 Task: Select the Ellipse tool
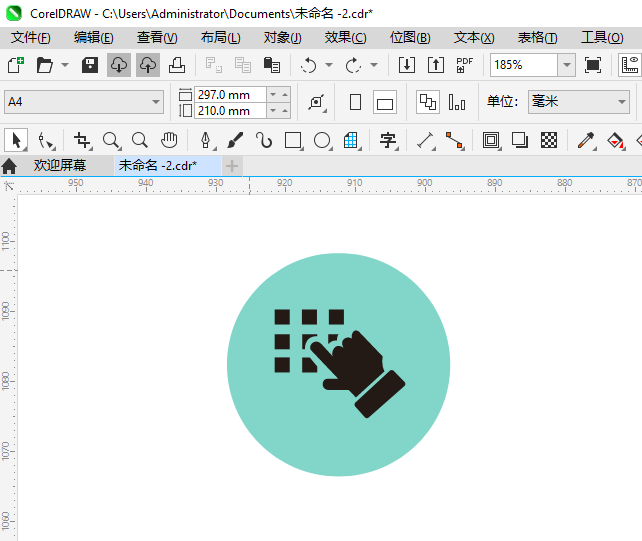point(322,140)
